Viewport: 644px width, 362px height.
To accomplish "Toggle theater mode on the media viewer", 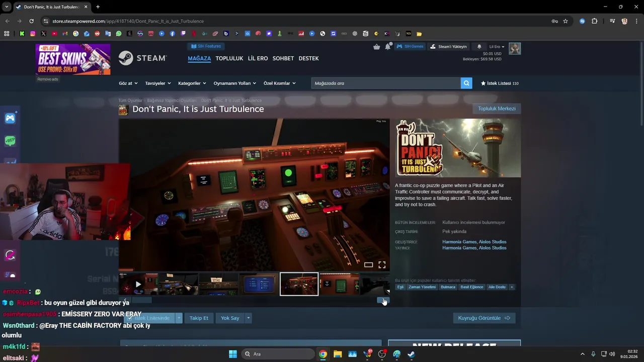I will [x=368, y=265].
